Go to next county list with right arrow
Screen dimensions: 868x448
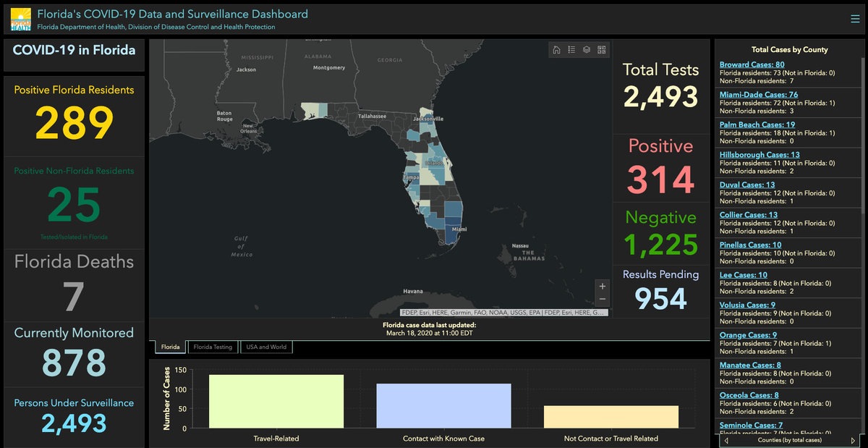[x=853, y=440]
